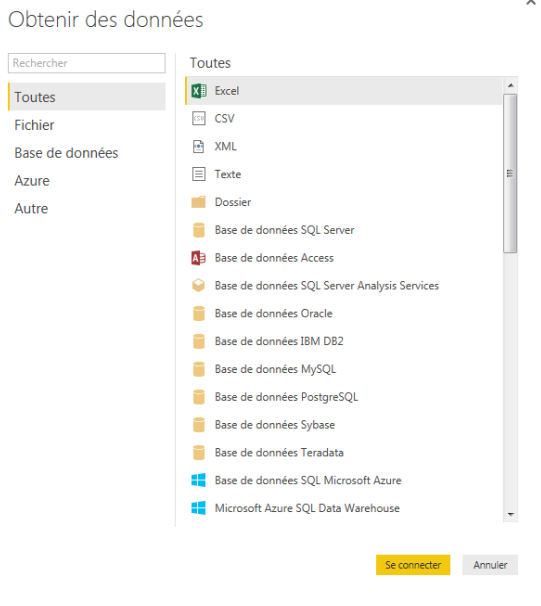Click the Se connecter button
The height and width of the screenshot is (606, 541).
pyautogui.click(x=413, y=565)
